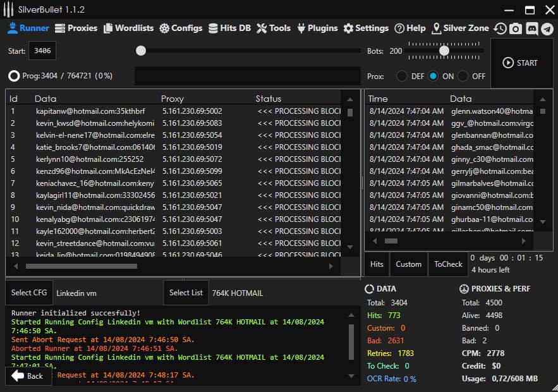Click the Back arrow button
558x392 pixels.
(28, 376)
